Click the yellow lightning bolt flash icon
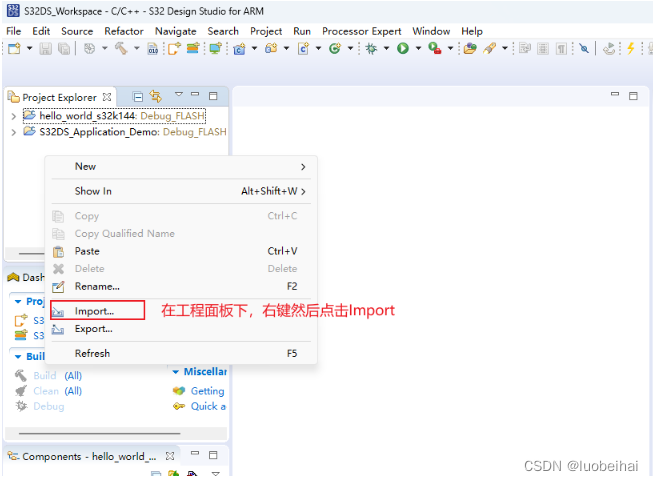The height and width of the screenshot is (481, 653). 631,48
